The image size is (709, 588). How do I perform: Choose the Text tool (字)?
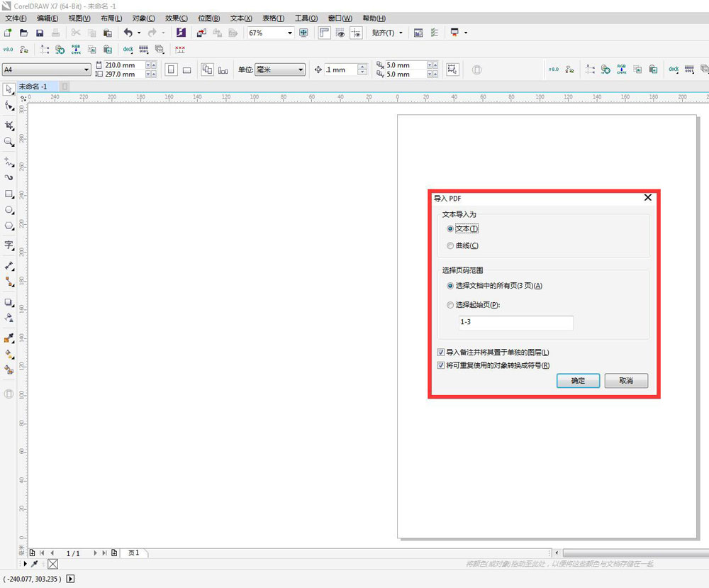point(9,245)
